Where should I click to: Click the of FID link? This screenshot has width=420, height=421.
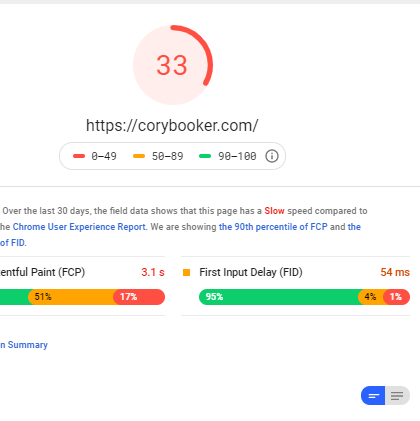pyautogui.click(x=13, y=243)
